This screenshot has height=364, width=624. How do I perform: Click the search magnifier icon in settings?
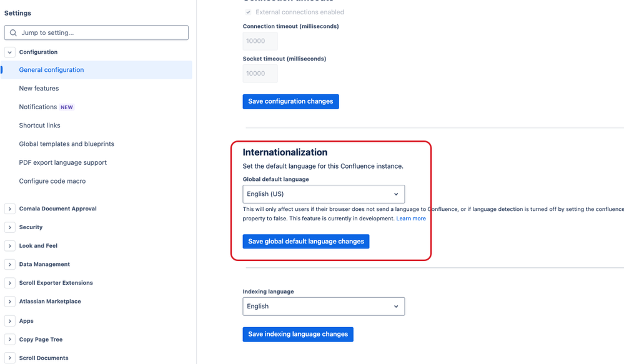[13, 32]
